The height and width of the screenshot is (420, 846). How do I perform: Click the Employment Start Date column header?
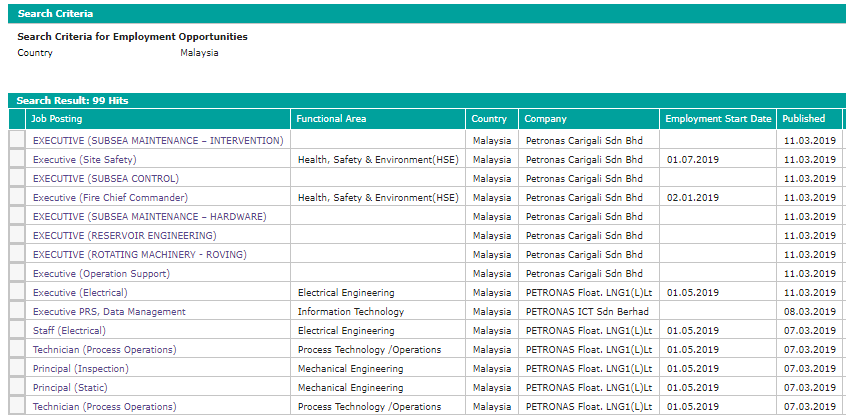tap(718, 119)
